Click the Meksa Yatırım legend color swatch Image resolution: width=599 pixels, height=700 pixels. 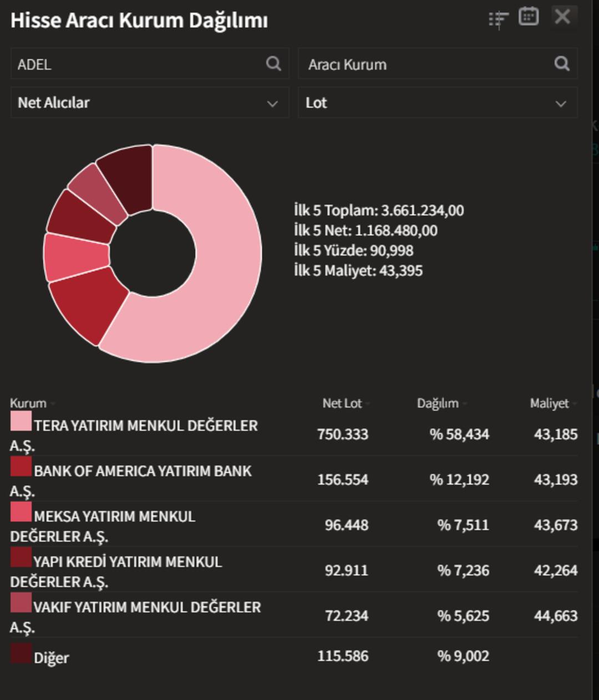pyautogui.click(x=21, y=512)
